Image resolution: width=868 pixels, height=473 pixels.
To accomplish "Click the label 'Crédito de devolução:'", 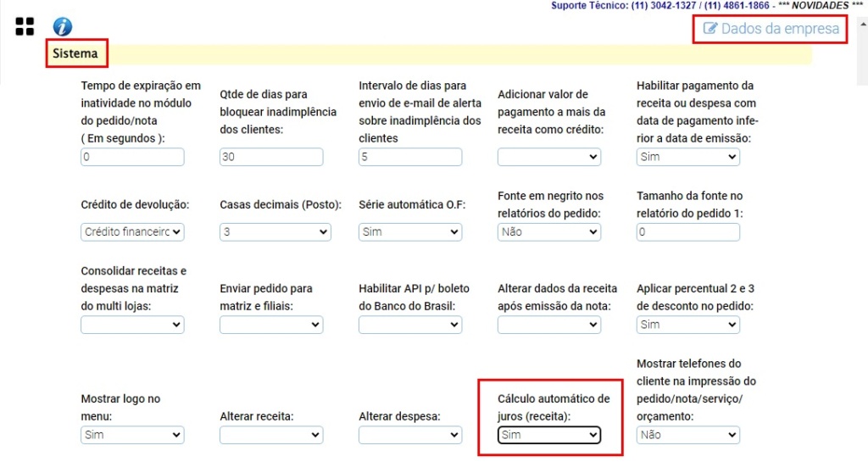I will [135, 204].
